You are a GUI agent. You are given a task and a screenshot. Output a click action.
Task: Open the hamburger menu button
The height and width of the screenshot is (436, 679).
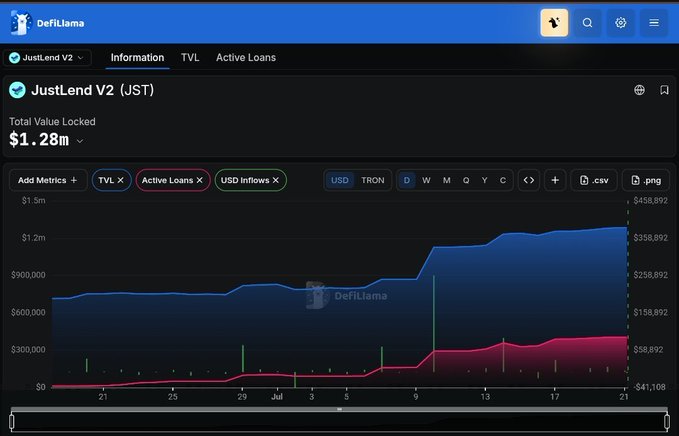[654, 23]
